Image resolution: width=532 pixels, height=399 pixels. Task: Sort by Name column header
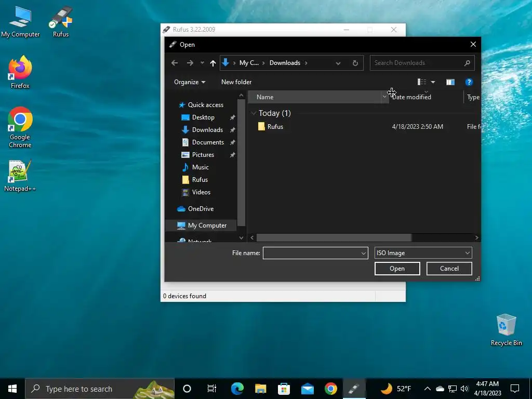point(314,97)
